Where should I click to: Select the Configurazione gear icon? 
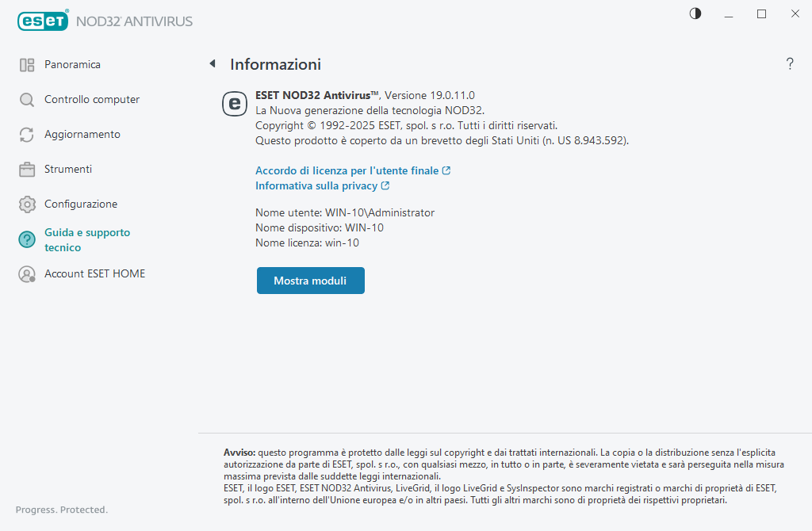(26, 204)
